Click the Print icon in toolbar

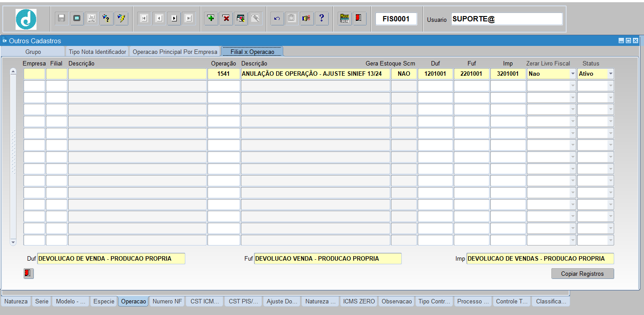click(91, 18)
